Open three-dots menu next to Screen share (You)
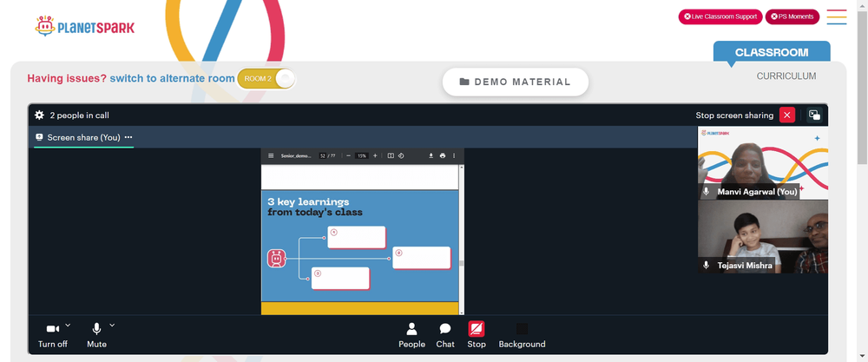Image resolution: width=868 pixels, height=362 pixels. point(128,137)
